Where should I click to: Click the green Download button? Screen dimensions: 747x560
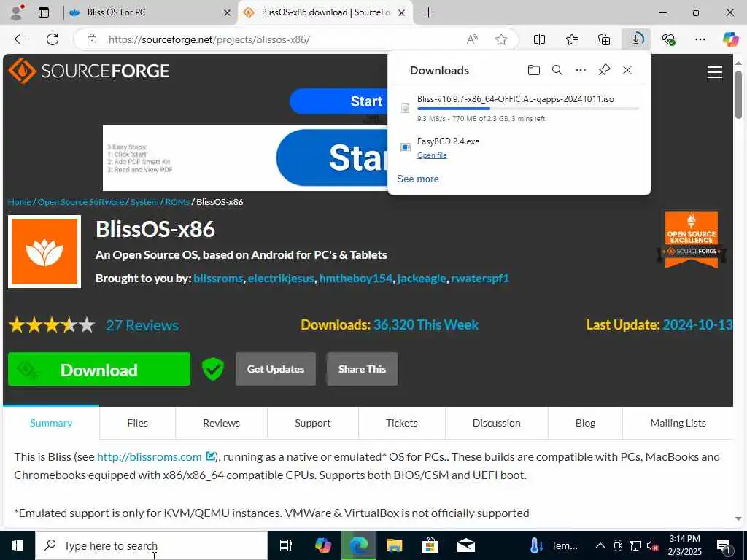click(99, 369)
